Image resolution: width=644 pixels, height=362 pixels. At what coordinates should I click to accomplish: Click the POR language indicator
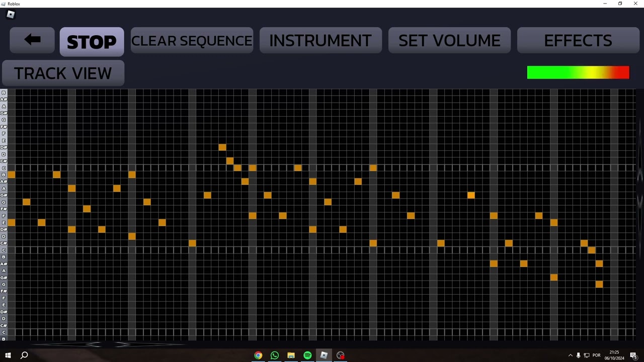click(596, 355)
